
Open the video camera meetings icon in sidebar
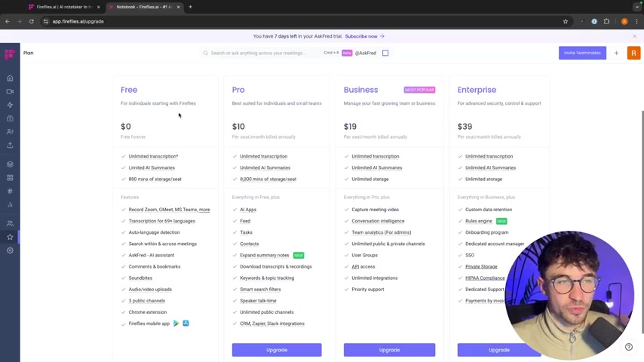pos(10,91)
